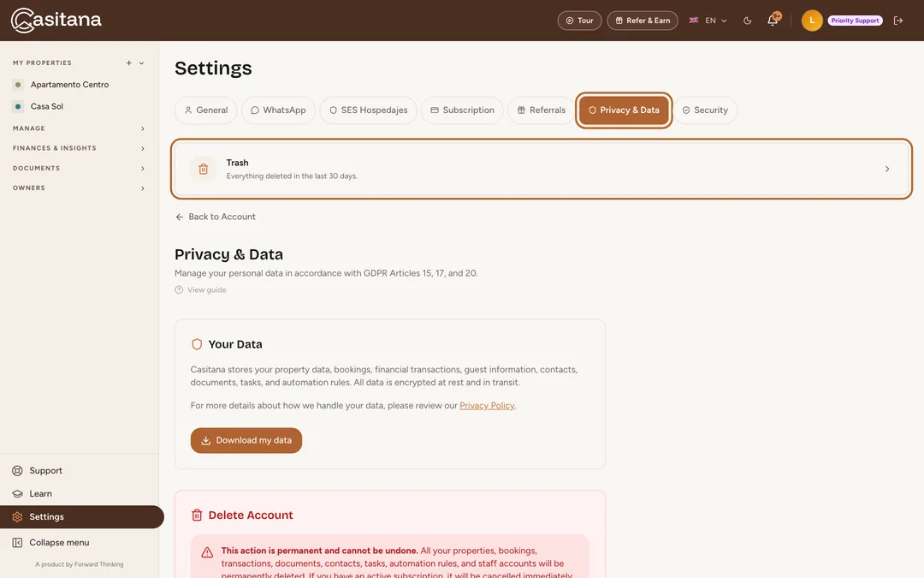
Task: Switch to the Security tab
Action: coord(705,110)
